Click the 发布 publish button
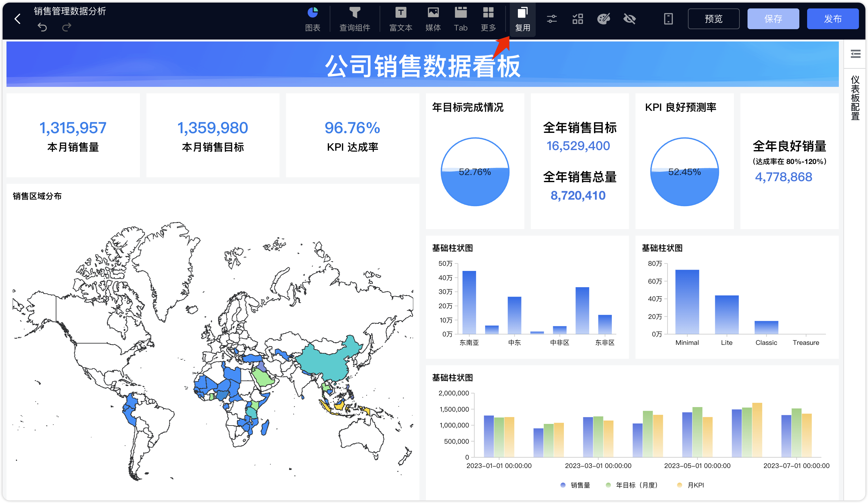Viewport: 868px width, 503px height. pos(832,18)
